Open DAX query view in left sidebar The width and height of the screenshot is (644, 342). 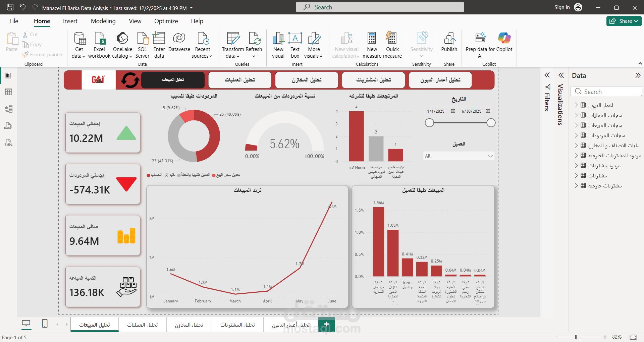click(8, 126)
